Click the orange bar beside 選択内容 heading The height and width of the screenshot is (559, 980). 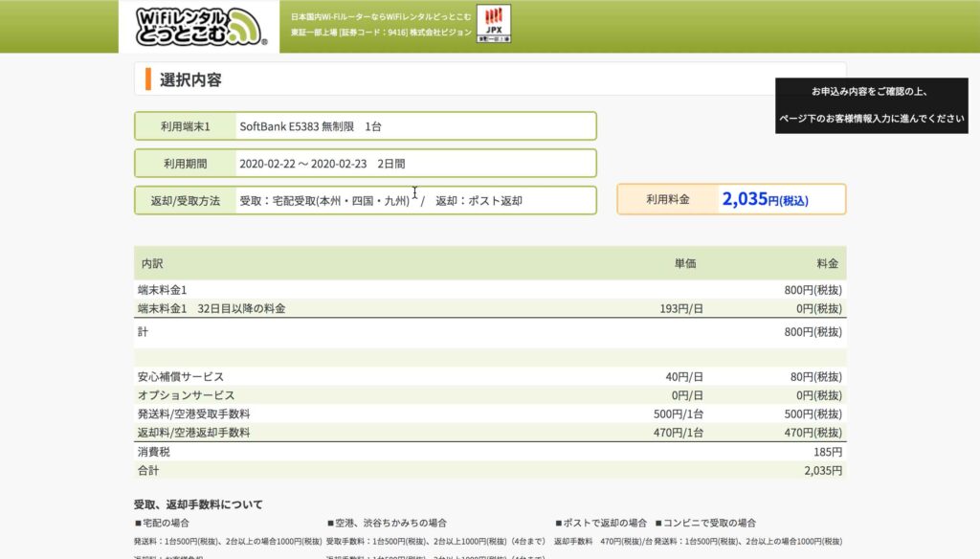coord(148,79)
